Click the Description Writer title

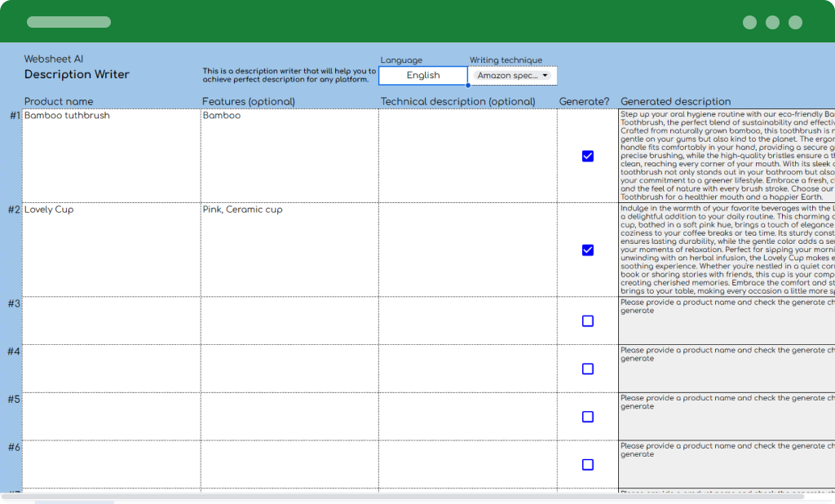pos(77,74)
